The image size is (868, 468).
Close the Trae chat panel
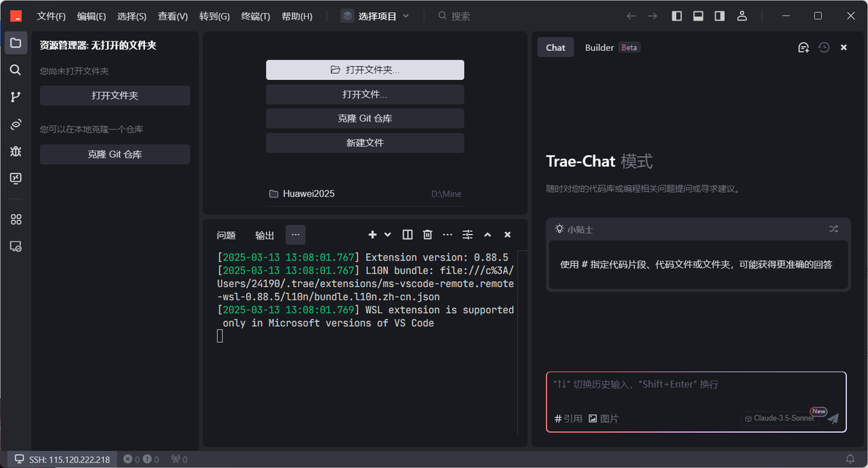(844, 47)
